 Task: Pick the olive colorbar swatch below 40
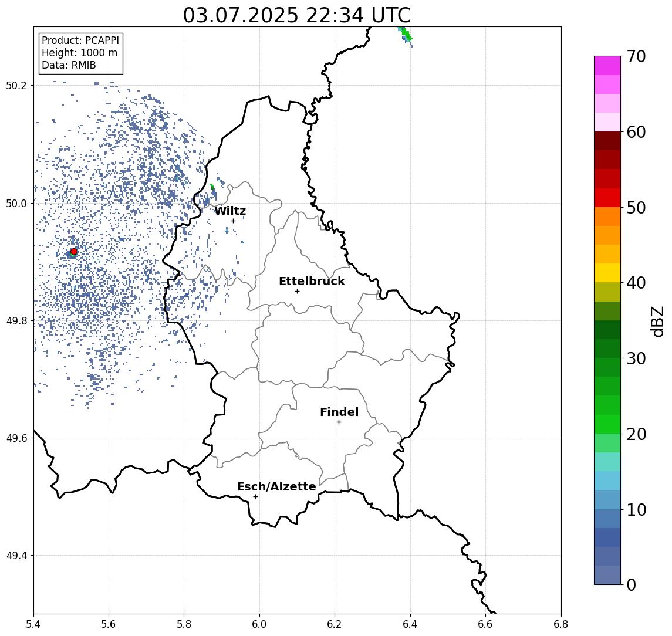[x=607, y=292]
